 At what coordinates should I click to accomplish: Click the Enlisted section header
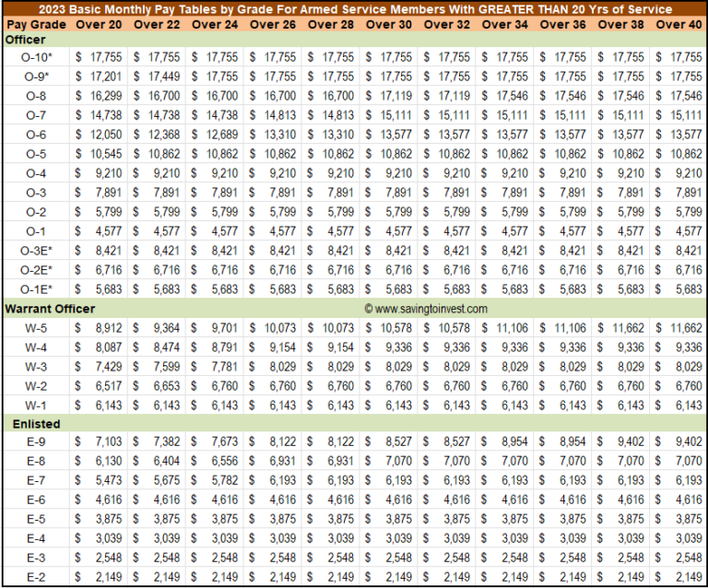pyautogui.click(x=36, y=424)
